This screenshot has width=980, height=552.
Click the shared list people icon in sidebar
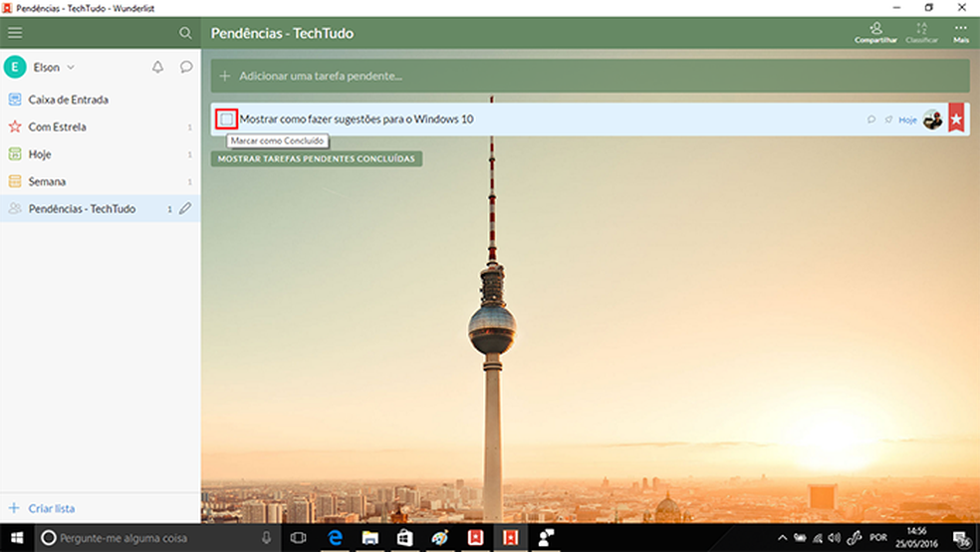click(x=15, y=209)
